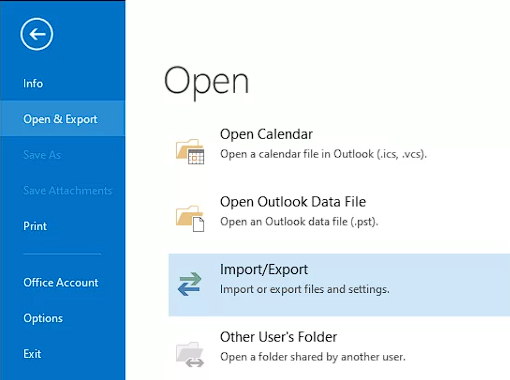This screenshot has height=380, width=510.
Task: Open the Info menu item
Action: [33, 83]
